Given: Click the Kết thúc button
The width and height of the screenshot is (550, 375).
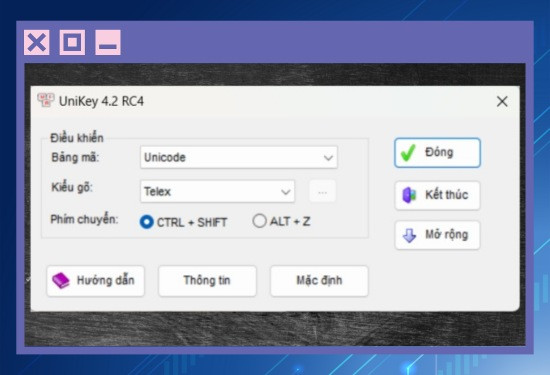Looking at the screenshot, I should point(437,195).
